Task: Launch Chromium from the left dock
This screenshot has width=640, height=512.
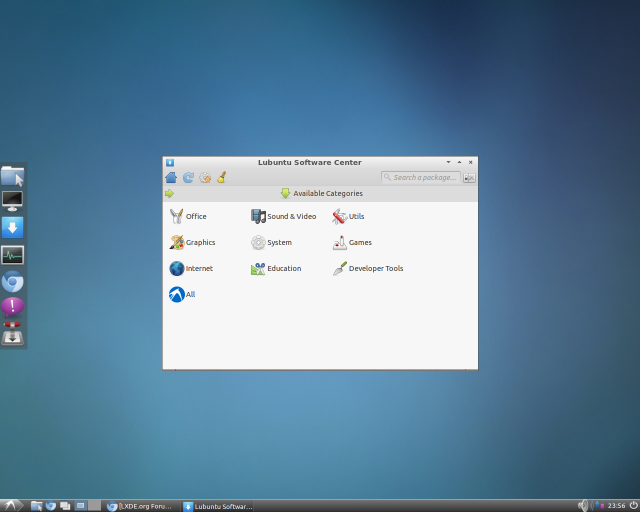Action: (12, 282)
